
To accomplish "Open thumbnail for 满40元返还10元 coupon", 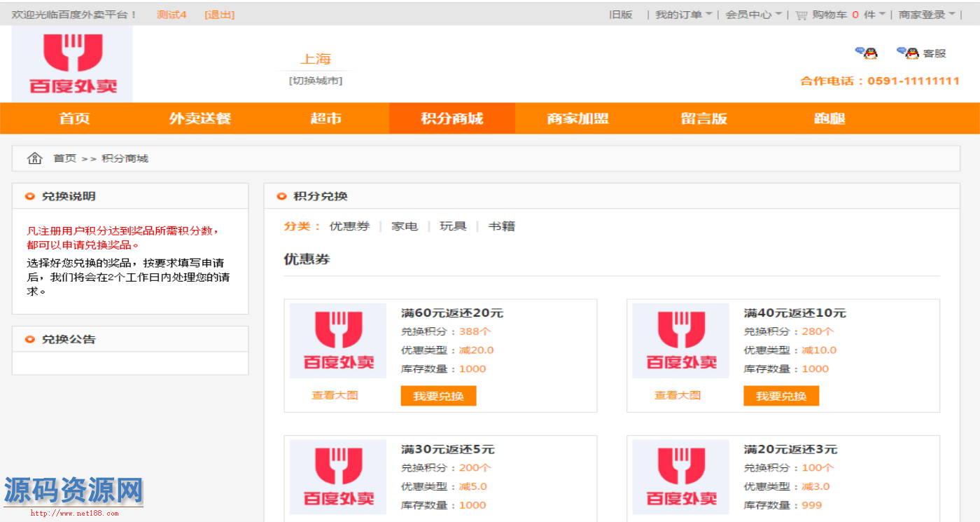I will 681,341.
